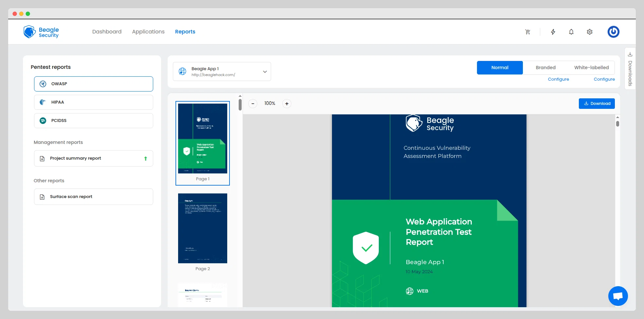
Task: Click the yellow macOS minimize button
Action: (21, 14)
